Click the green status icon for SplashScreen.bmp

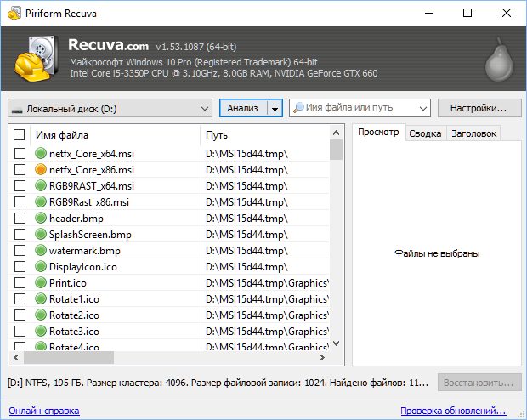[x=41, y=234]
